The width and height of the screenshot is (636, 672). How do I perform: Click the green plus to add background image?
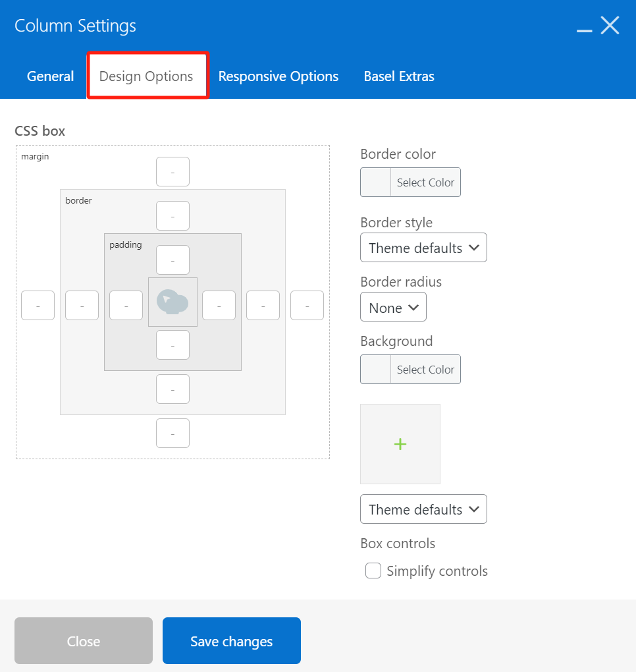click(400, 444)
